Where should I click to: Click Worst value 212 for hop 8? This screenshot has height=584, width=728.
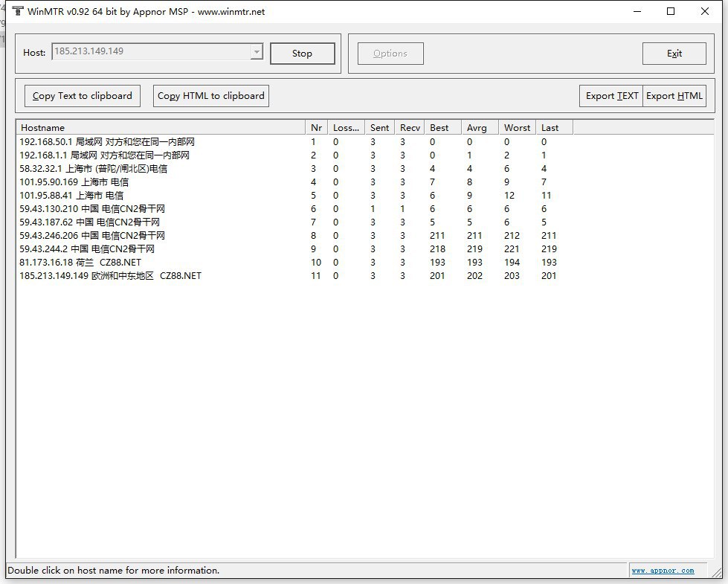click(x=512, y=236)
